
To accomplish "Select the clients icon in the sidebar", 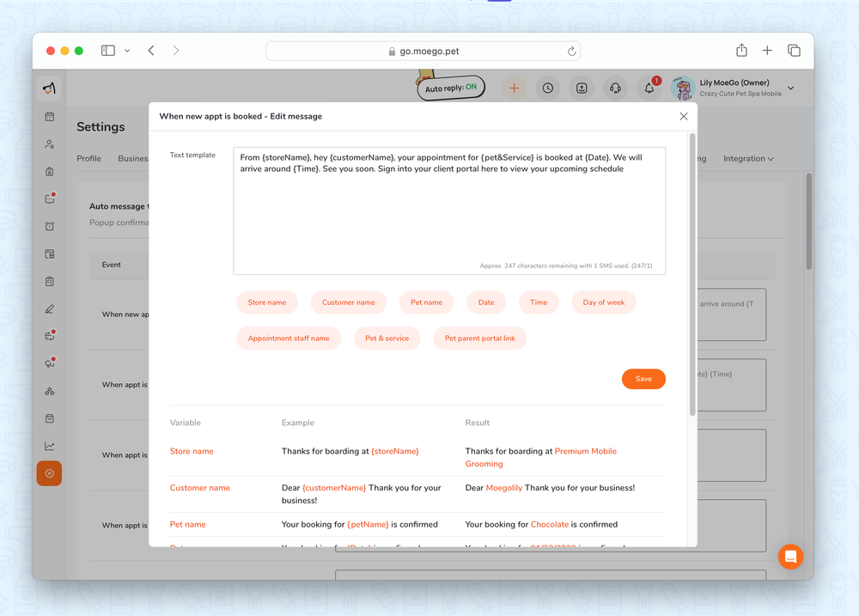I will coord(49,143).
